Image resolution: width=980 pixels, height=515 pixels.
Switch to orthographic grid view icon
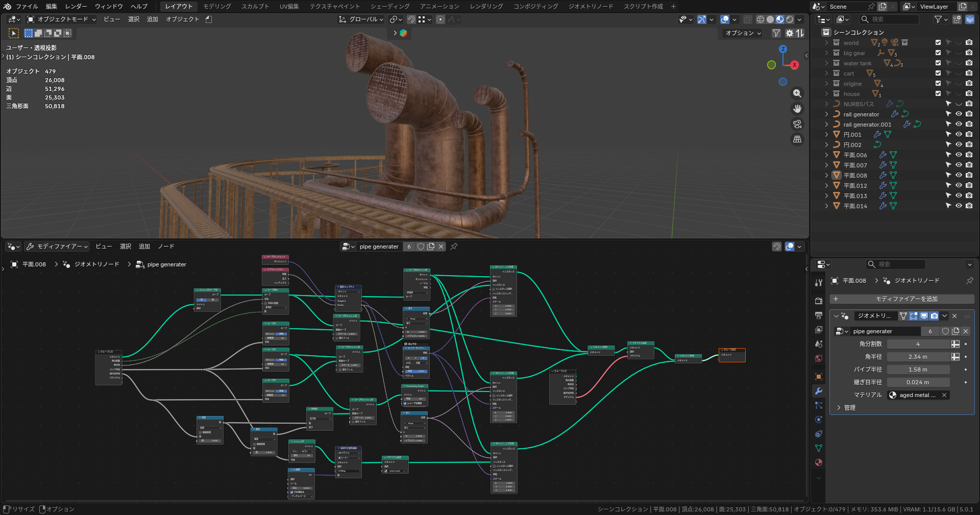pos(797,139)
